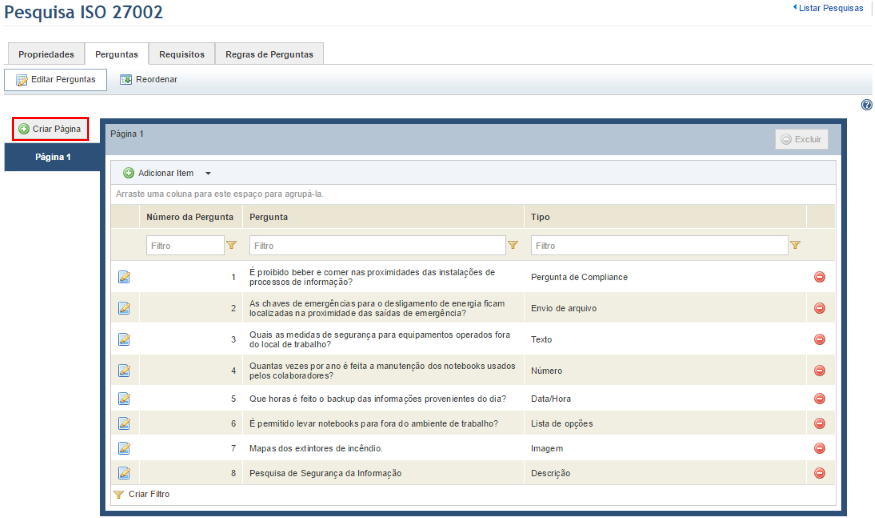Select 'É permitido levar notebooks' question text
875x518 pixels.
[373, 424]
